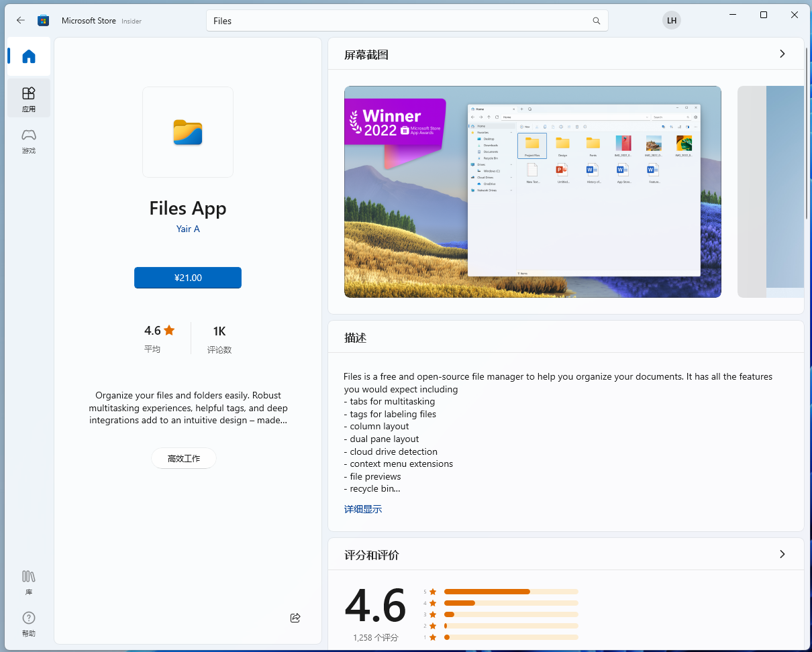Image resolution: width=812 pixels, height=652 pixels.
Task: Click the 5-star rating bar
Action: coord(511,592)
